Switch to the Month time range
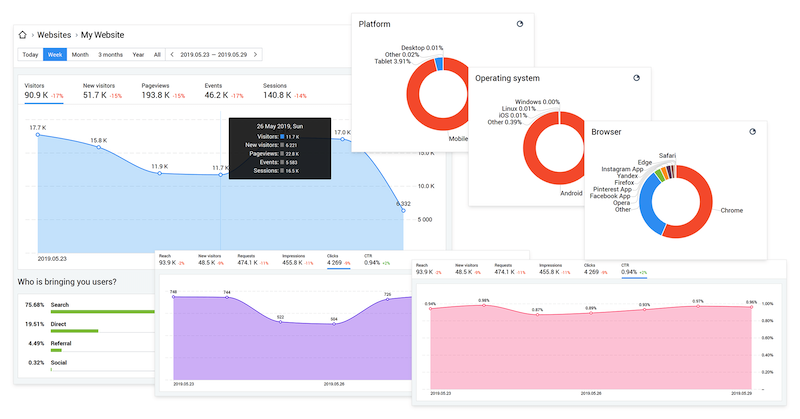The width and height of the screenshot is (800, 419). [x=80, y=55]
